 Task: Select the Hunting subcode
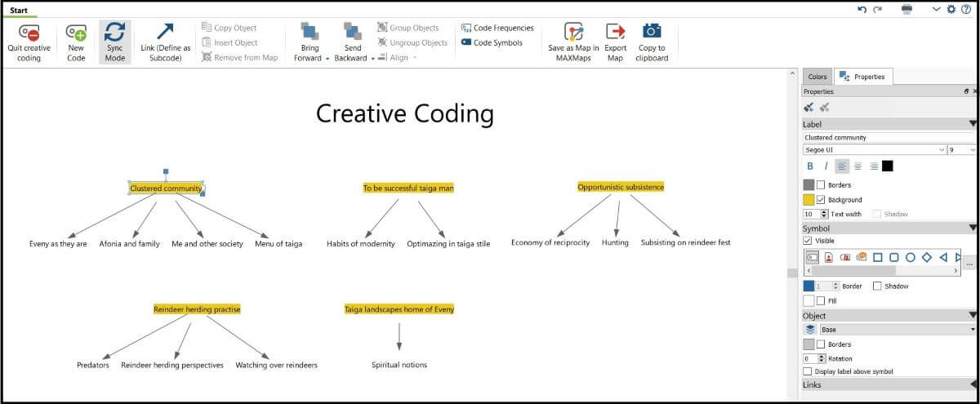[616, 242]
